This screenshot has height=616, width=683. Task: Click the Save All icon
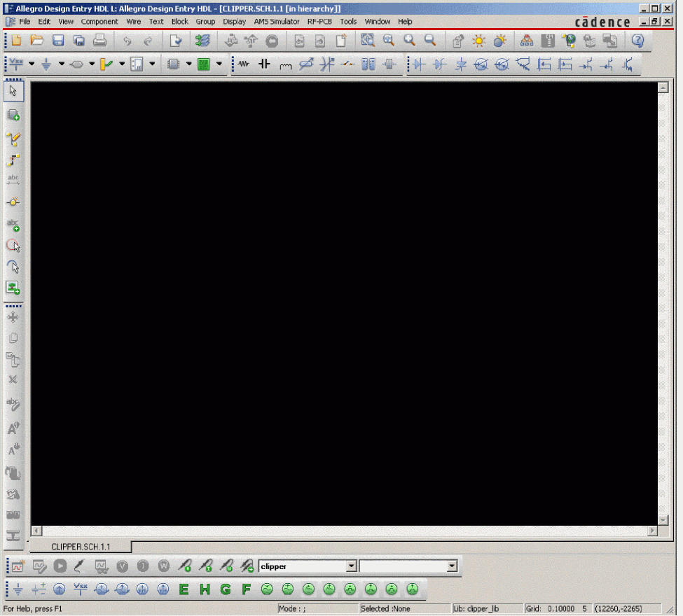[x=79, y=41]
